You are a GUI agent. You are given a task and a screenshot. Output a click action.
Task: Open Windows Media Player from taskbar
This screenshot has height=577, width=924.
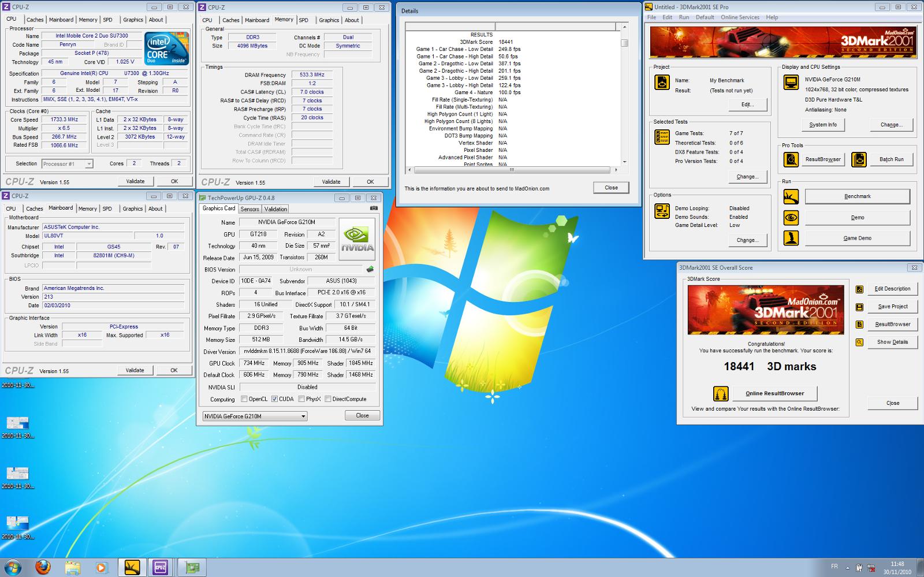(101, 567)
